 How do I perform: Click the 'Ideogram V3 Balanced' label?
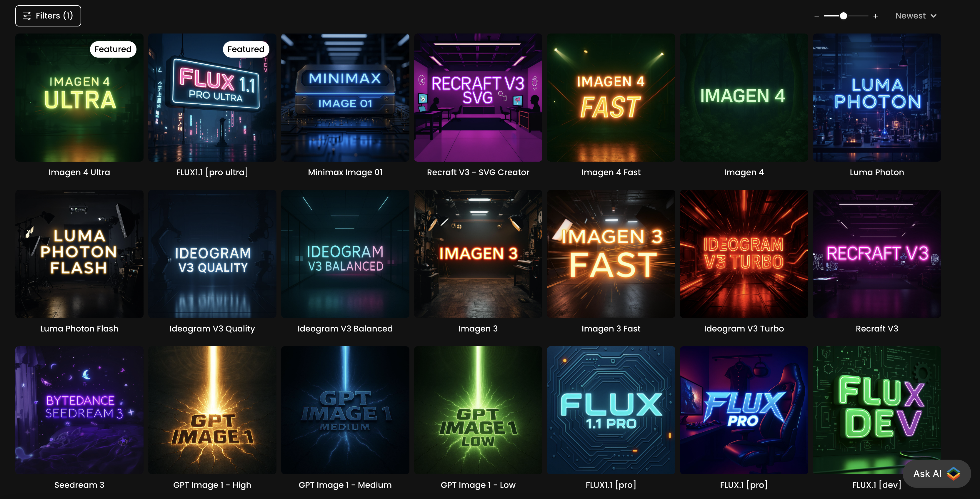click(x=345, y=329)
